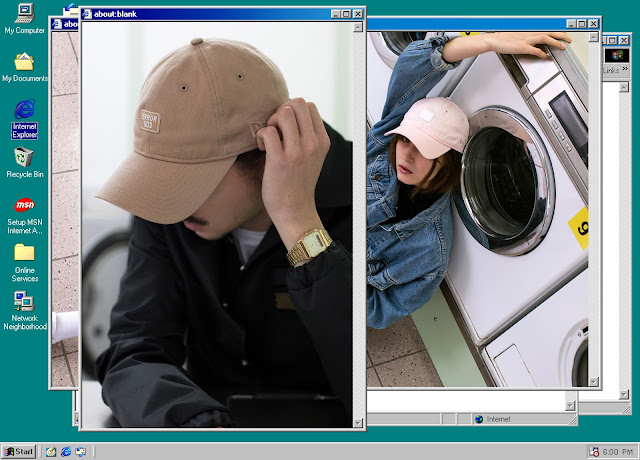Select the Recycle Bin icon

pyautogui.click(x=24, y=162)
